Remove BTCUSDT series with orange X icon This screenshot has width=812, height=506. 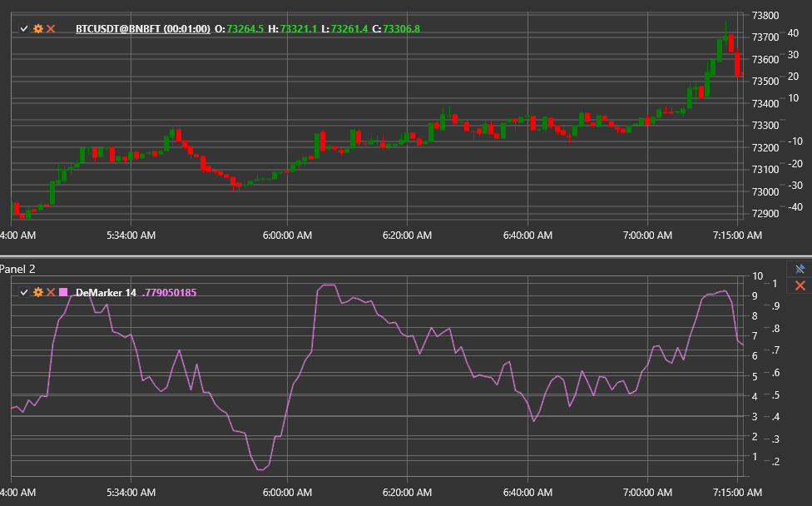click(x=51, y=29)
